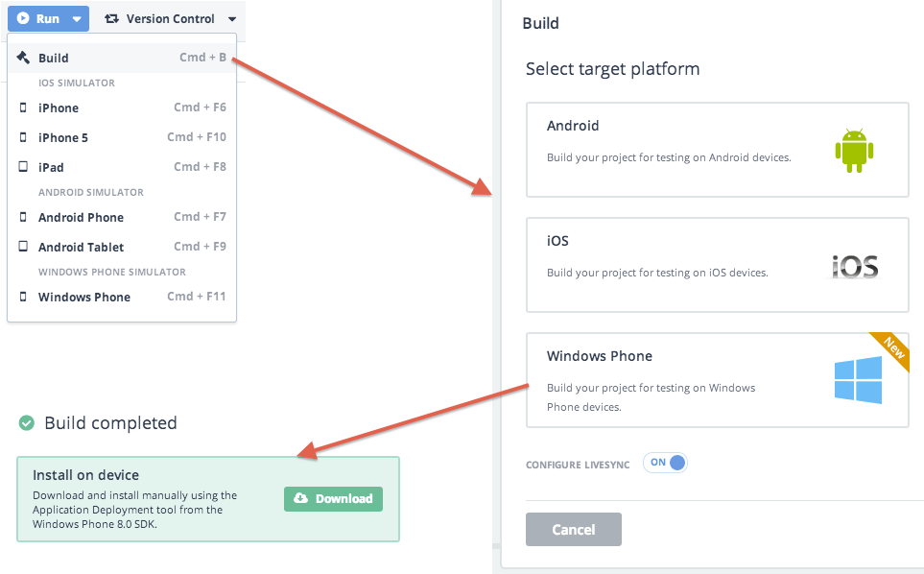This screenshot has height=574, width=924.
Task: Click the Cmd + F11 shortcut text
Action: click(197, 297)
